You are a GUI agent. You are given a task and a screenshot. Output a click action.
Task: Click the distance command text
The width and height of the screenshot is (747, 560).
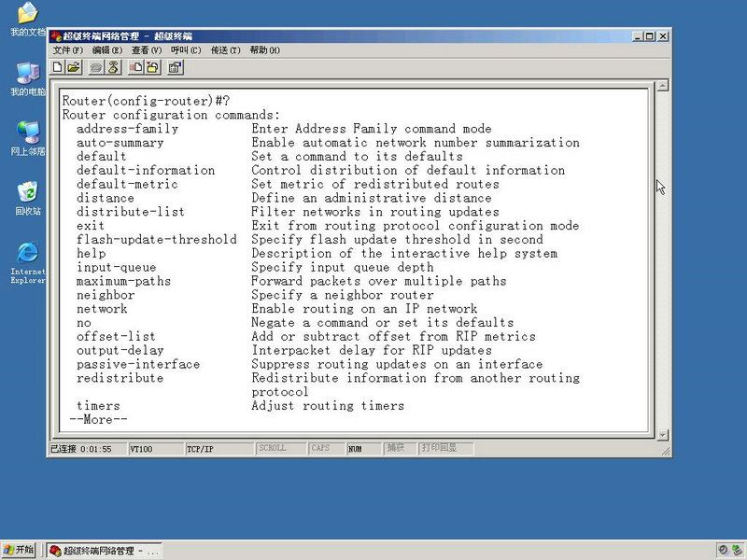pyautogui.click(x=106, y=198)
